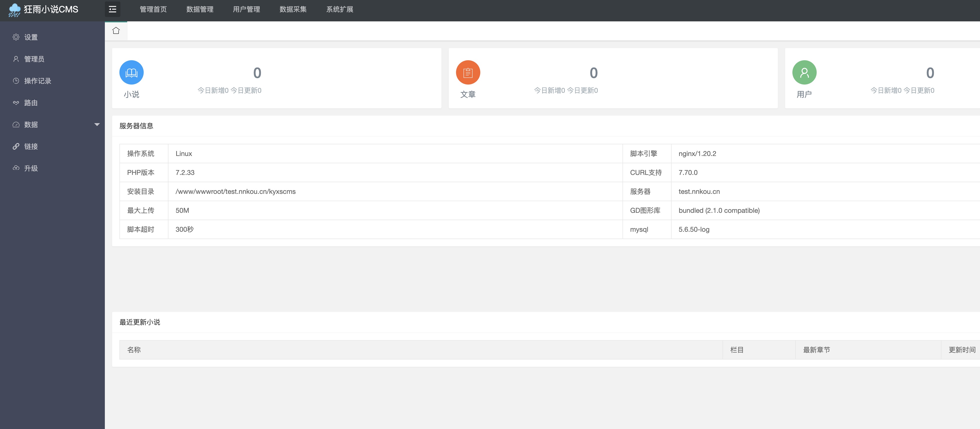Click the administrator person icon in sidebar
Screen dimensions: 980x429
point(16,59)
